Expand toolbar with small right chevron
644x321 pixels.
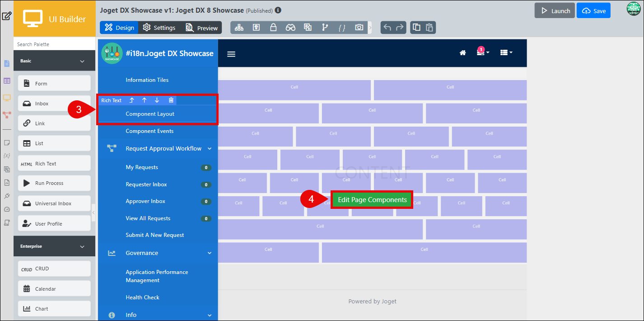coord(370,28)
